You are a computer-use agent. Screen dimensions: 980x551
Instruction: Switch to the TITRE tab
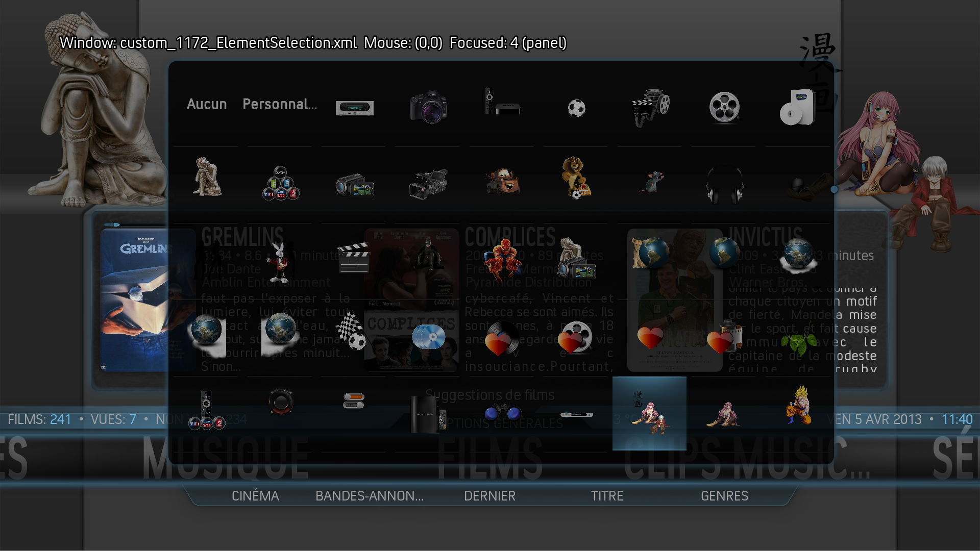pyautogui.click(x=607, y=496)
